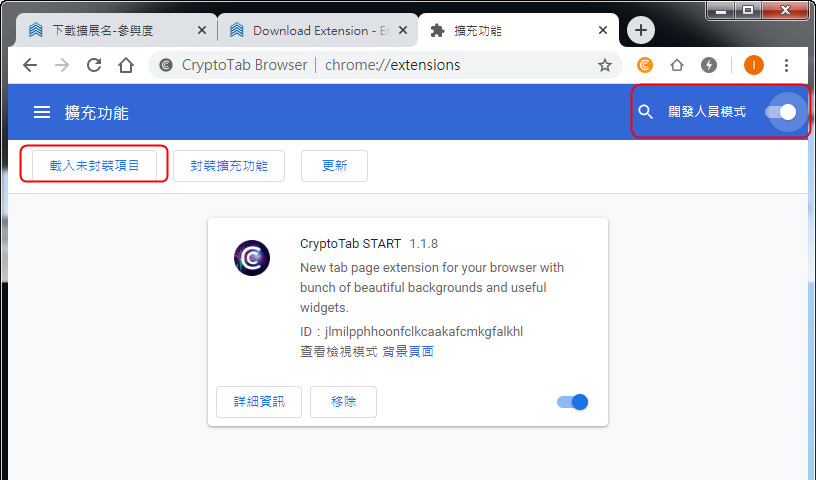Image resolution: width=816 pixels, height=480 pixels.
Task: Click 移除 to remove CryptoTab START
Action: pos(343,402)
